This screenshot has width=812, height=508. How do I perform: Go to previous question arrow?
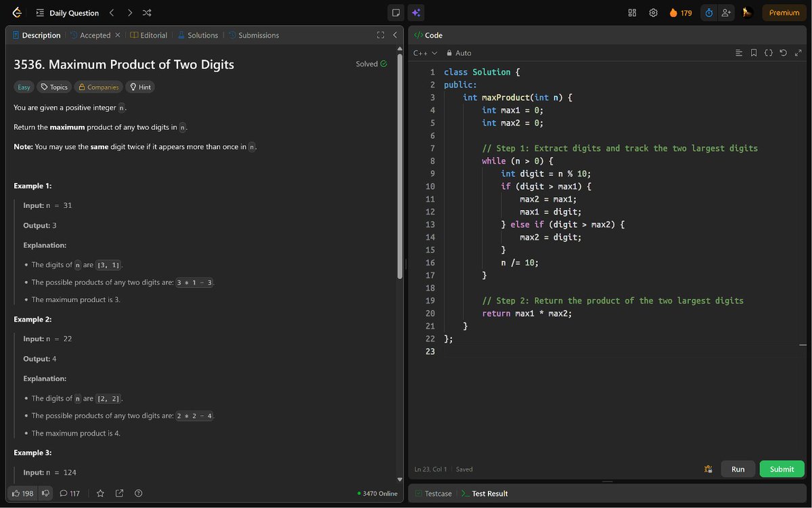(112, 13)
